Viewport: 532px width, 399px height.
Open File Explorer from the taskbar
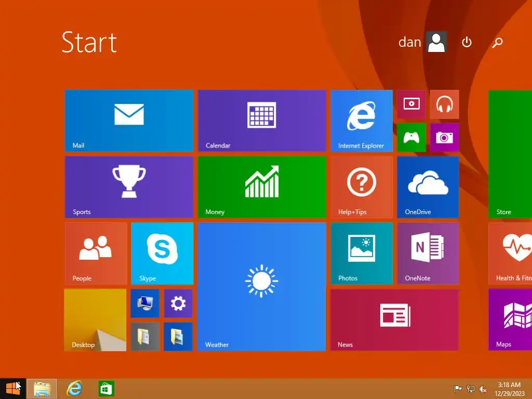click(42, 389)
